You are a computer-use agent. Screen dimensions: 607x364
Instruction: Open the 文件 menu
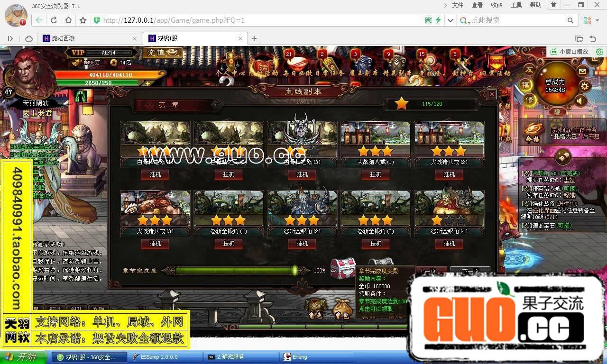point(458,5)
